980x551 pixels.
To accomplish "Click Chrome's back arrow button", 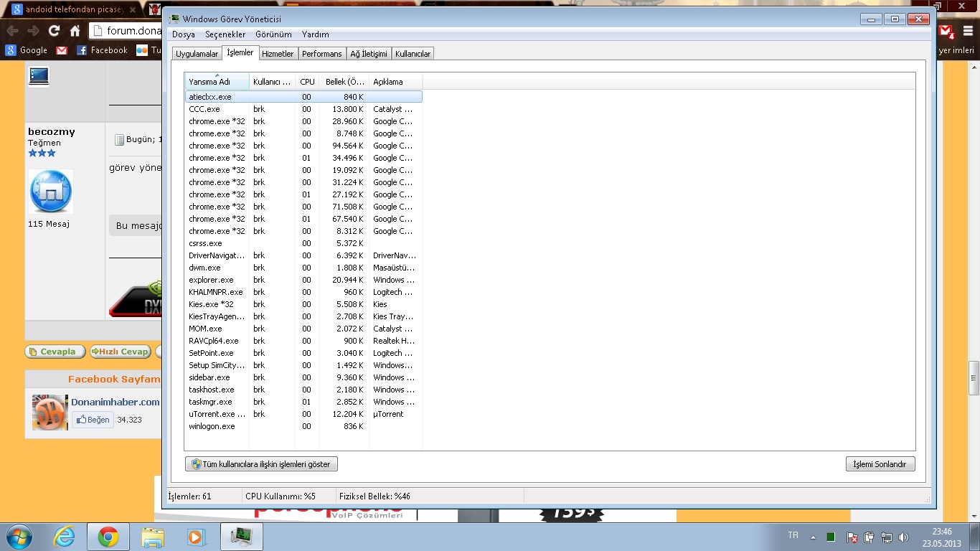I will tap(13, 31).
